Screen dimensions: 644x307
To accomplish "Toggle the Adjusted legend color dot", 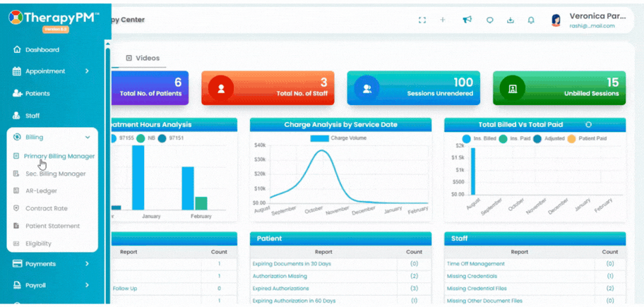I will click(537, 139).
